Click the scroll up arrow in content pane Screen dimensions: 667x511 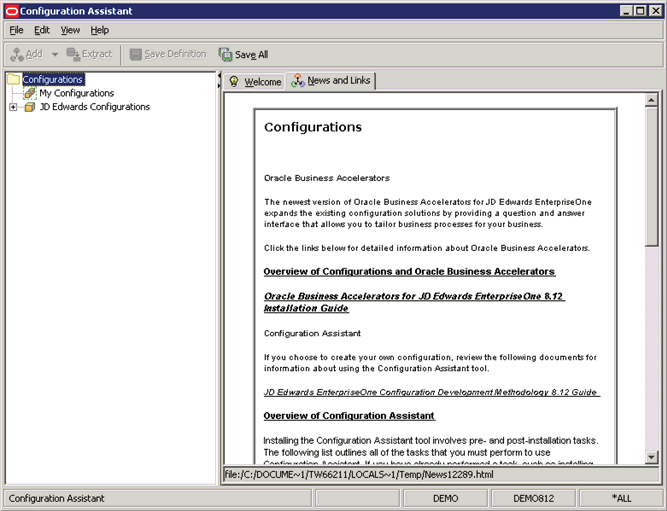[651, 100]
